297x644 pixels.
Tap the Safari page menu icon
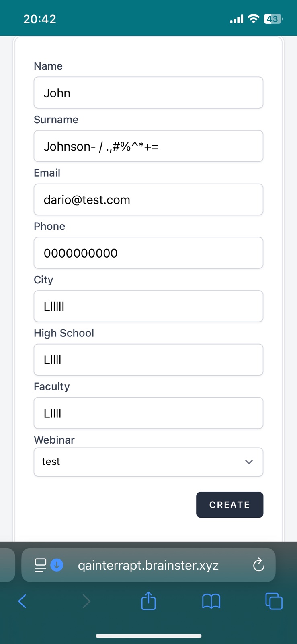(40, 565)
